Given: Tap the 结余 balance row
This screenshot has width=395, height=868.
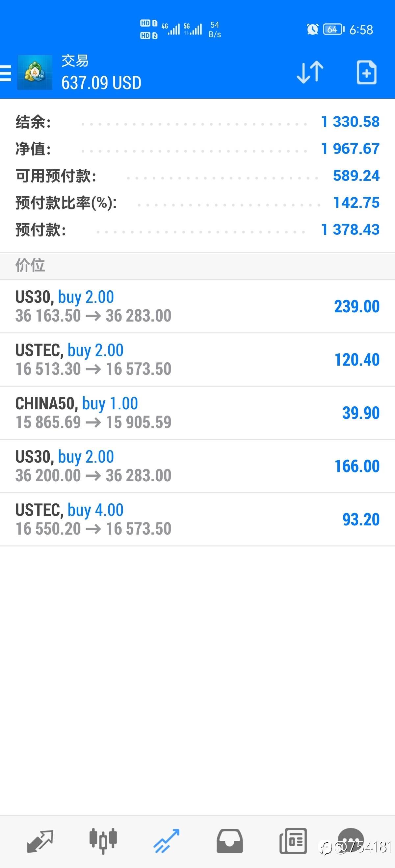Looking at the screenshot, I should pos(197,122).
